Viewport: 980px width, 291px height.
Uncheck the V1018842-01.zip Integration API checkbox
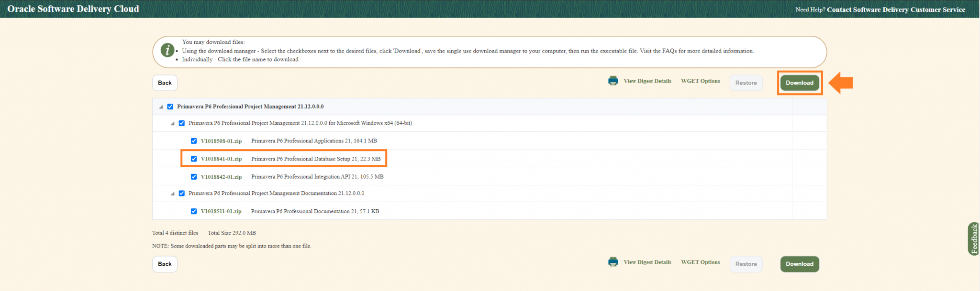click(x=194, y=177)
